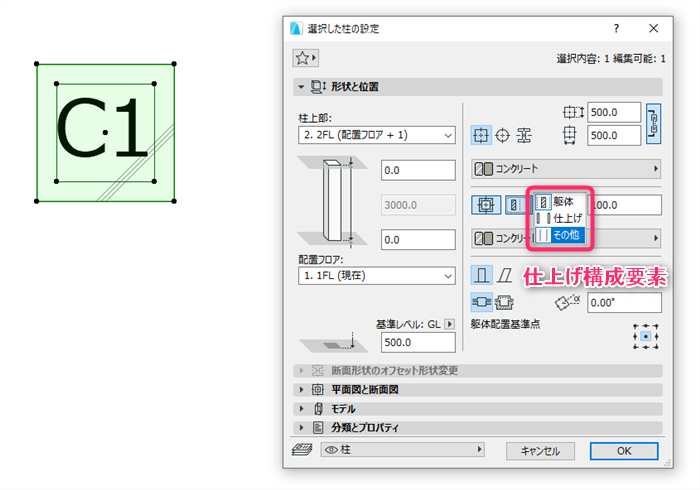Select the center anchor point
Screen dimensions: 700x490
[x=646, y=336]
